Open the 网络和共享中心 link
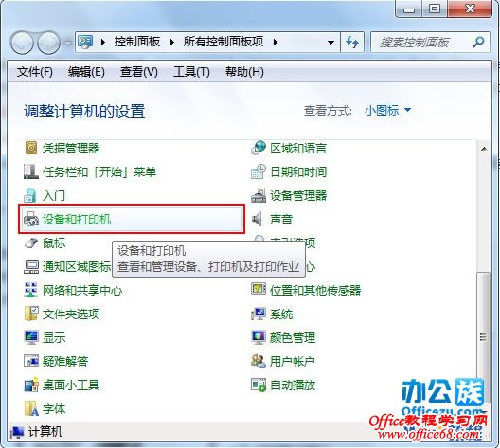The height and width of the screenshot is (448, 500). point(82,291)
